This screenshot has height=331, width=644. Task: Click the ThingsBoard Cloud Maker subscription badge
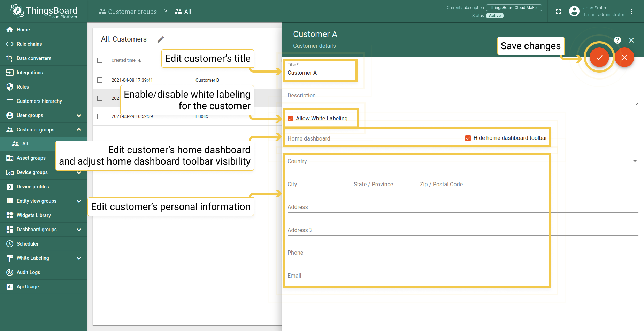(514, 8)
